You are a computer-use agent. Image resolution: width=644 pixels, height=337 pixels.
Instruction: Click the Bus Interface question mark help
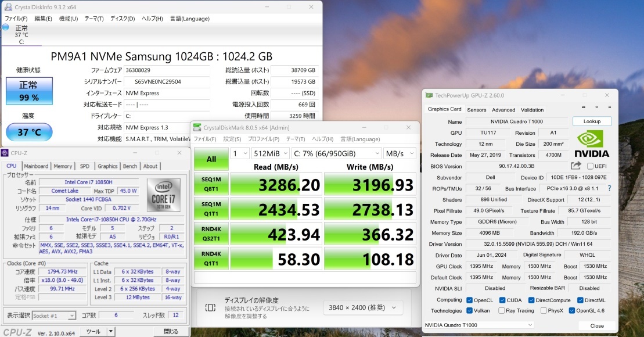pyautogui.click(x=609, y=188)
